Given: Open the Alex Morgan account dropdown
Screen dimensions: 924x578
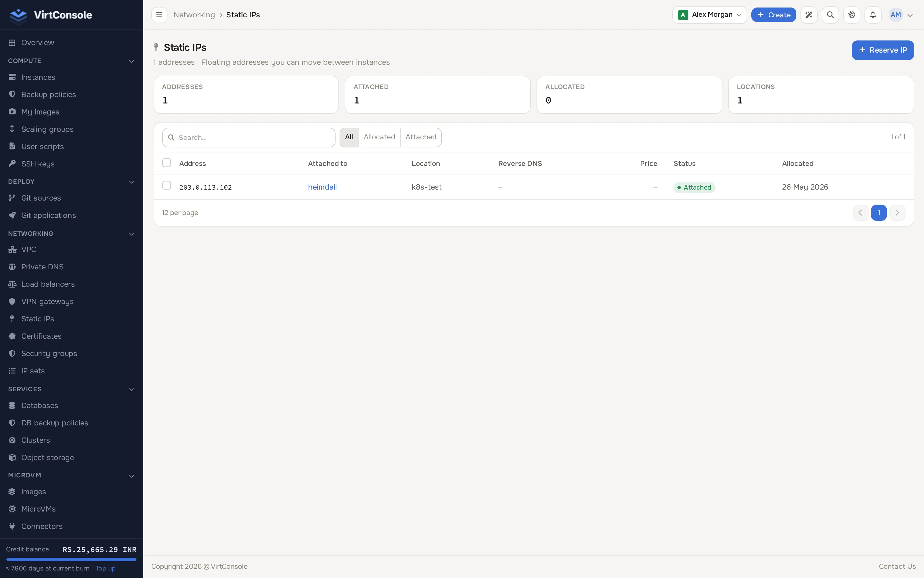Looking at the screenshot, I should pyautogui.click(x=709, y=15).
